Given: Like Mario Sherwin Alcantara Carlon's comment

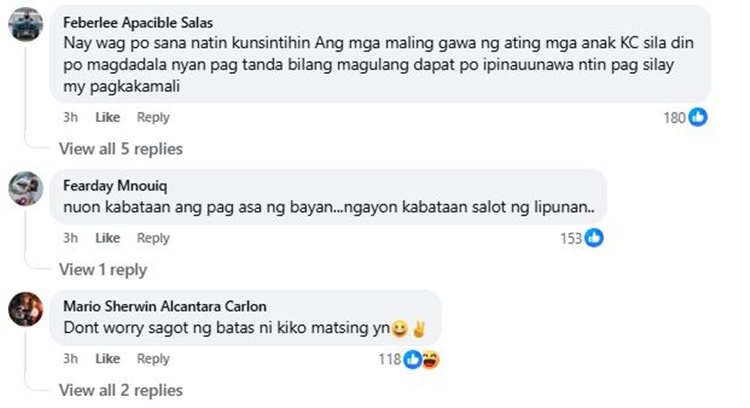Looking at the screenshot, I should (x=107, y=359).
